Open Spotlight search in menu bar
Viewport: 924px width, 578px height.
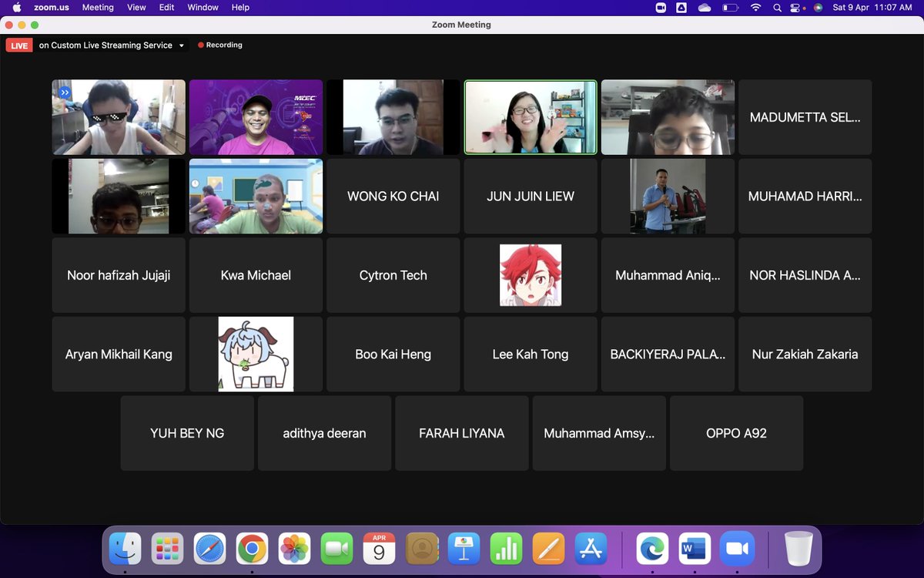tap(776, 7)
